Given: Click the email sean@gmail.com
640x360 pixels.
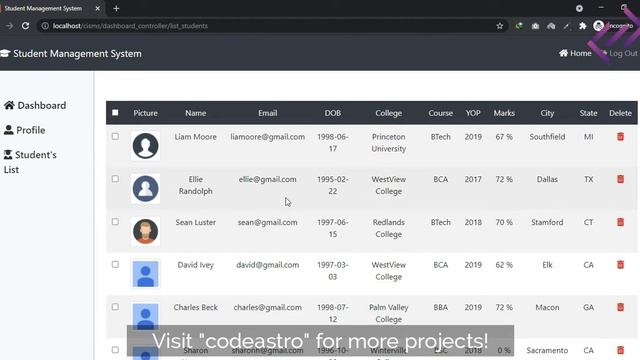Looking at the screenshot, I should click(x=267, y=222).
